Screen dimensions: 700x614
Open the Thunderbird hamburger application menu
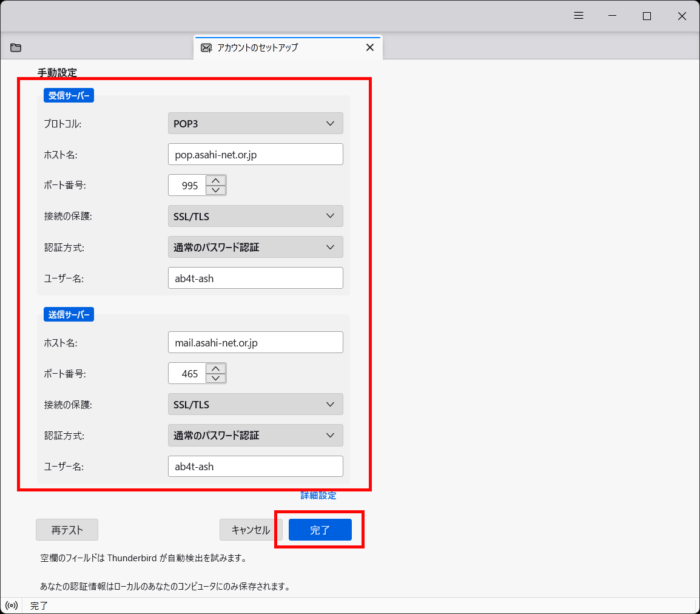pyautogui.click(x=579, y=16)
